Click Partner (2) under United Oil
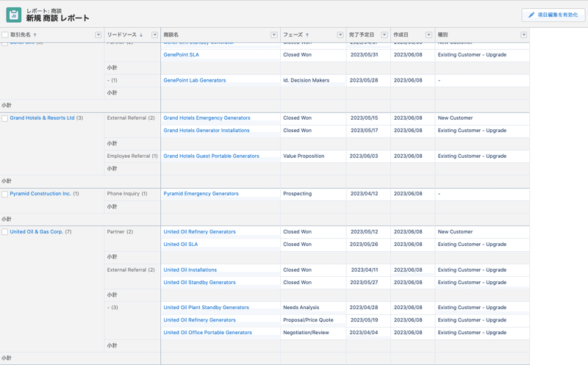588x365 pixels. click(x=120, y=232)
